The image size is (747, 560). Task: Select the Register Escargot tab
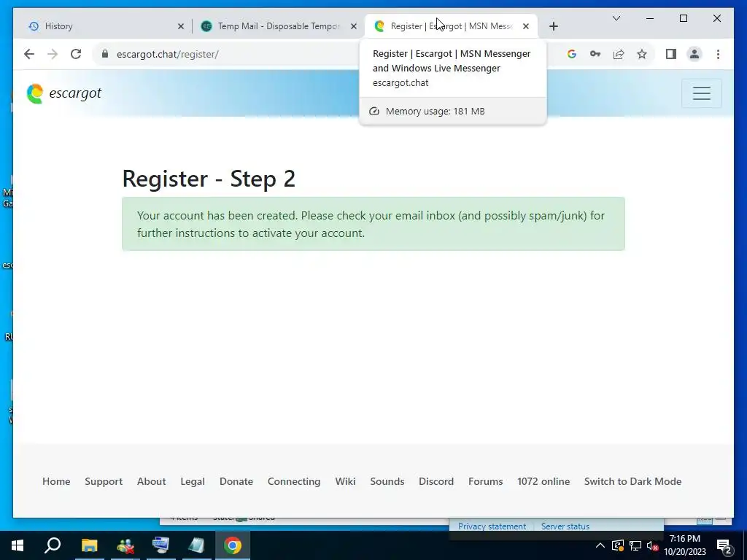[x=451, y=26]
